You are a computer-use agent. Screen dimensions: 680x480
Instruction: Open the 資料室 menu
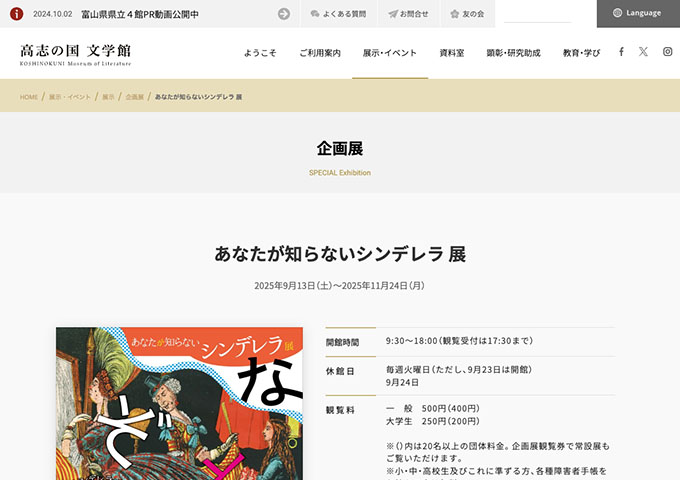[451, 53]
